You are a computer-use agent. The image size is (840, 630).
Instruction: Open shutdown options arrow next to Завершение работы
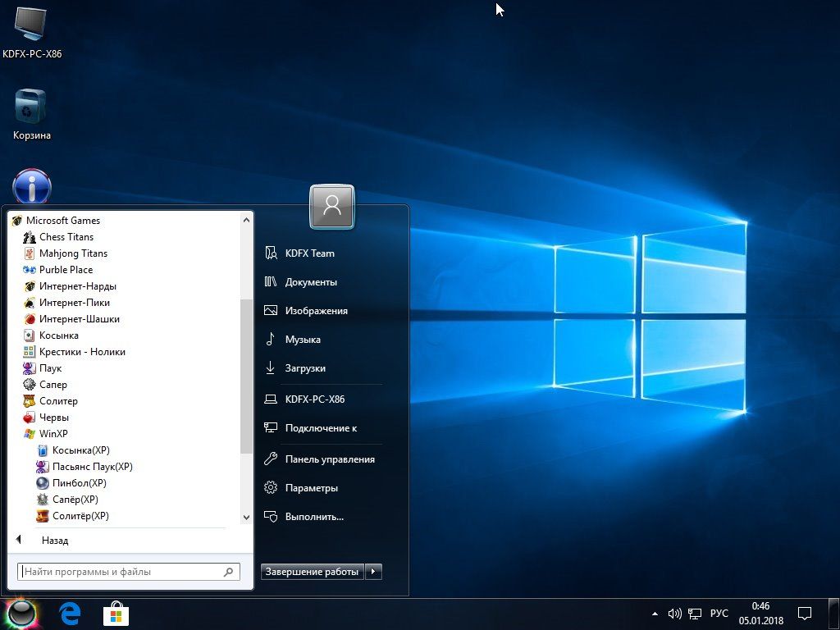(373, 572)
